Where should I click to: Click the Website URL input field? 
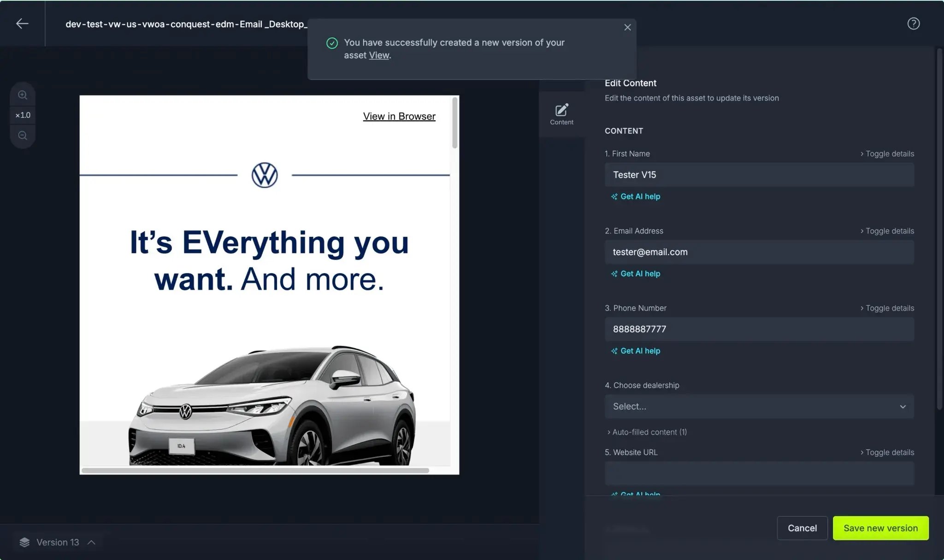759,473
